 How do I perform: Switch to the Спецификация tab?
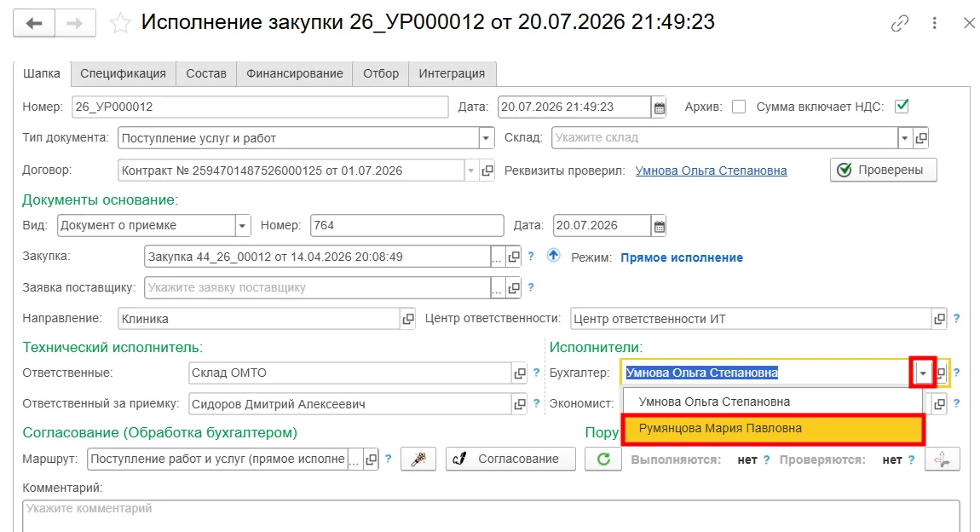click(123, 74)
